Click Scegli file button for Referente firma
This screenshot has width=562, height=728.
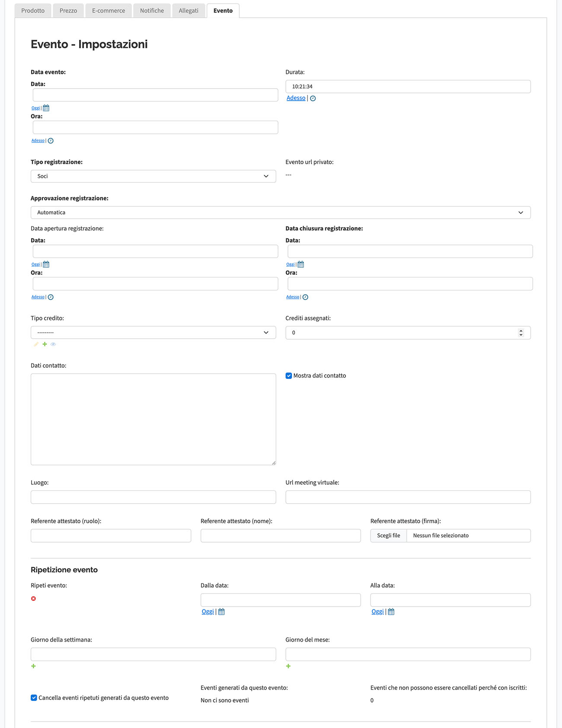pyautogui.click(x=389, y=536)
